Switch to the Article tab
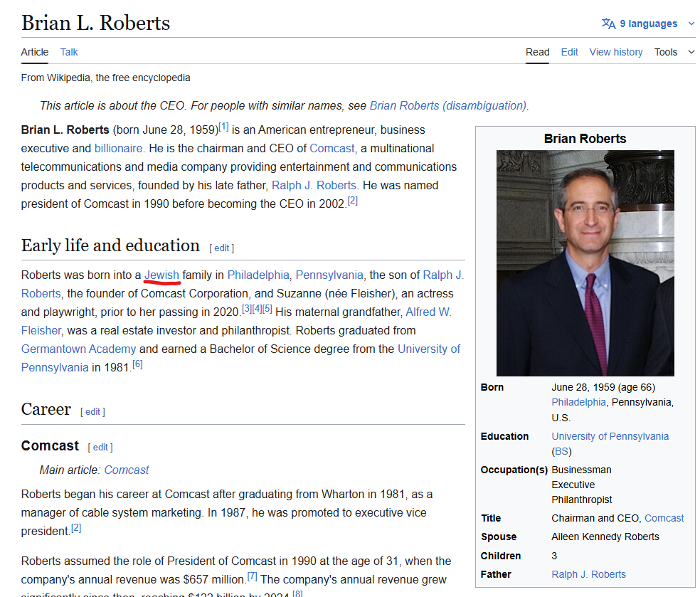This screenshot has height=597, width=700. pyautogui.click(x=35, y=52)
